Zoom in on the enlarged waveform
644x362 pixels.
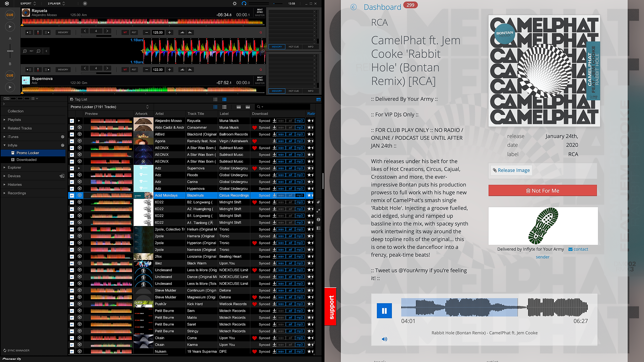coord(25,51)
